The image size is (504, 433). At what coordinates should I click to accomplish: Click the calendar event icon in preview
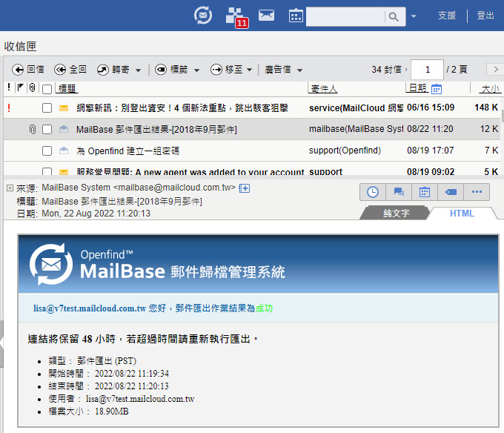click(x=425, y=192)
